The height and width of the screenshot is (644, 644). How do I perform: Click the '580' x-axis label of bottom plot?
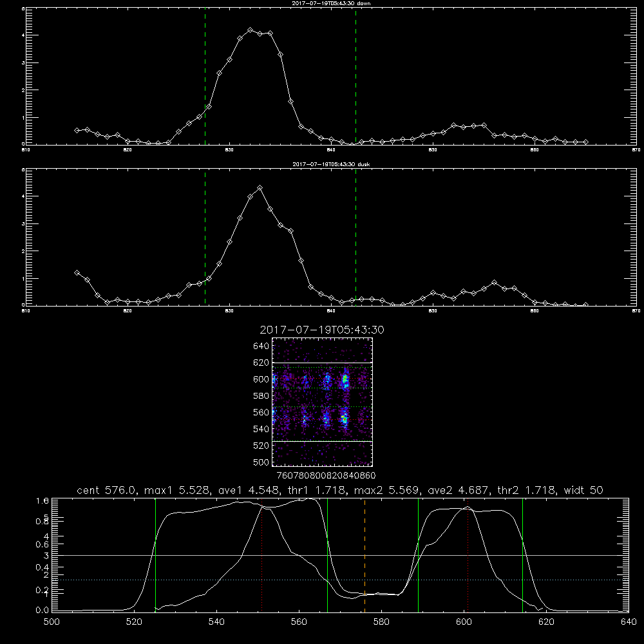[381, 622]
